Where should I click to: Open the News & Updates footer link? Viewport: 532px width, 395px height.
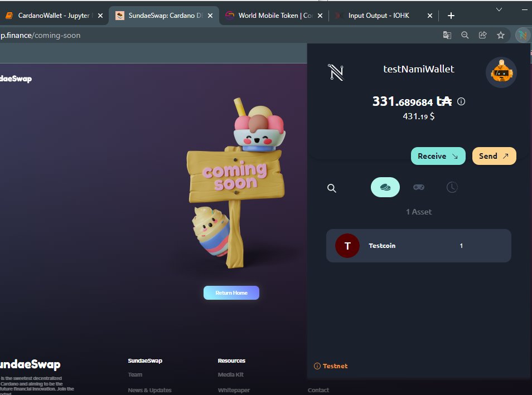(x=149, y=390)
